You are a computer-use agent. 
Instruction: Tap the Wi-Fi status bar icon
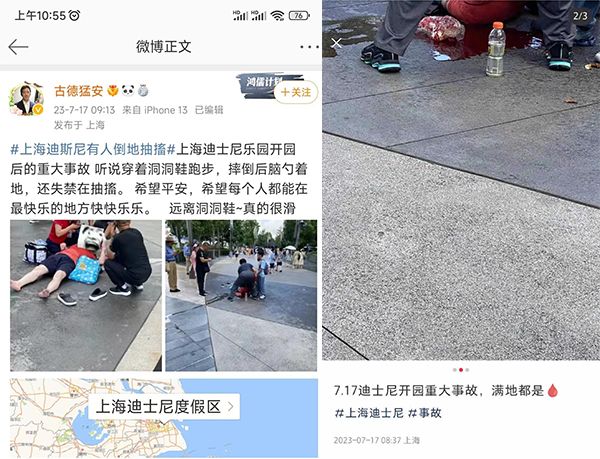(x=277, y=16)
